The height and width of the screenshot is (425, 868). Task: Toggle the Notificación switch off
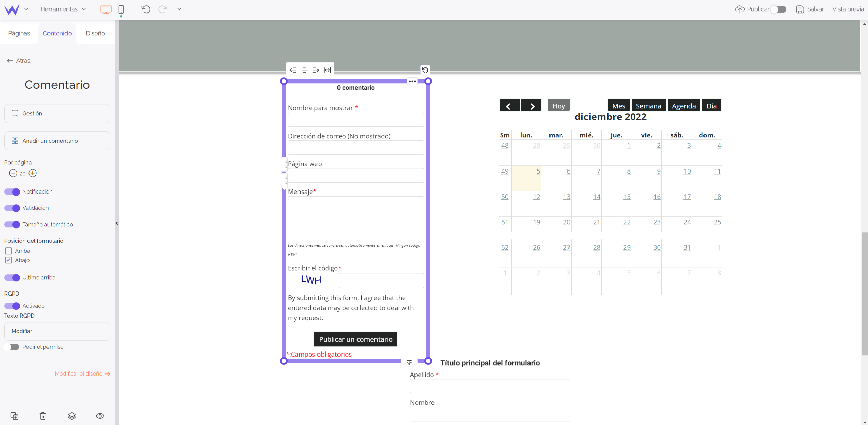point(12,191)
